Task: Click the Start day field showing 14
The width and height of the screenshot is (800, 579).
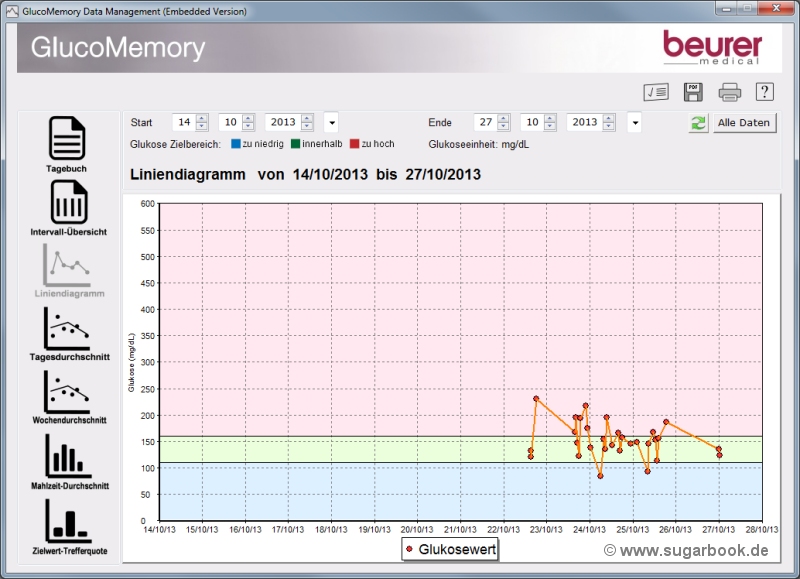Action: click(x=184, y=122)
